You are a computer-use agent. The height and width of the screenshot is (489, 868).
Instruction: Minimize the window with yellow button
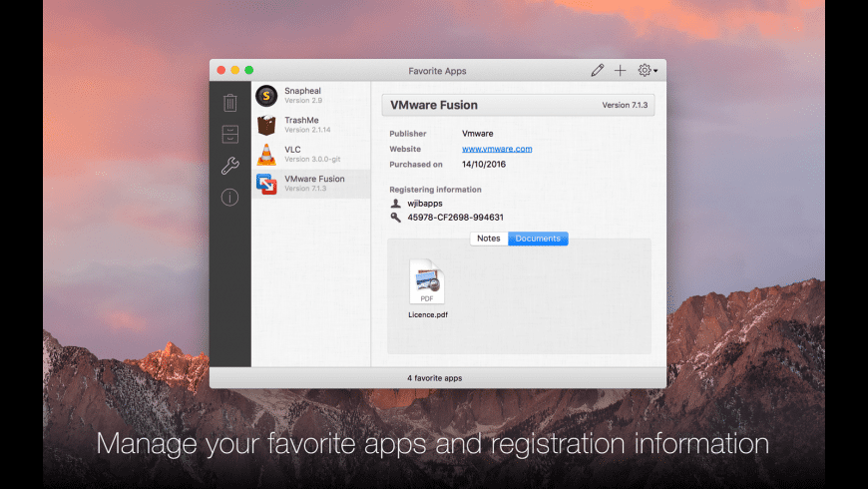235,70
